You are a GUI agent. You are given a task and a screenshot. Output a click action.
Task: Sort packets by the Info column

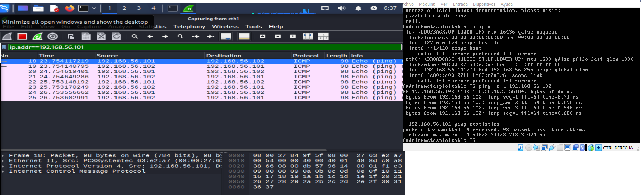[376, 56]
